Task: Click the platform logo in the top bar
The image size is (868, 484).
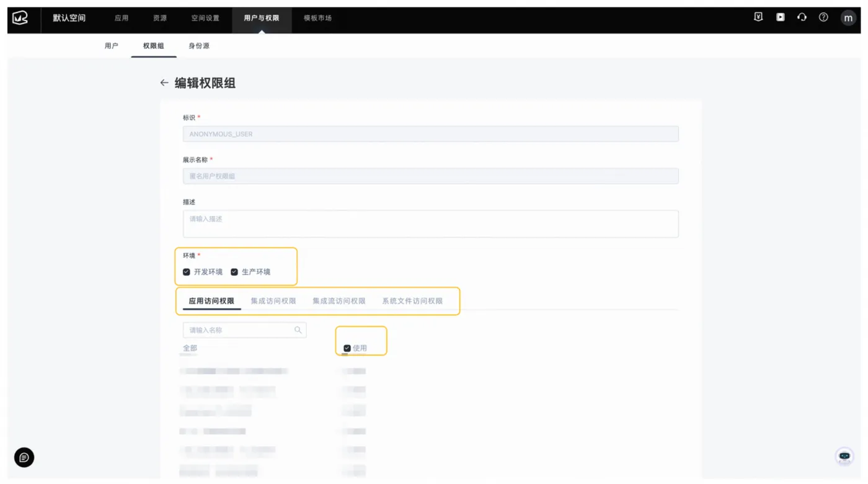Action: 20,18
